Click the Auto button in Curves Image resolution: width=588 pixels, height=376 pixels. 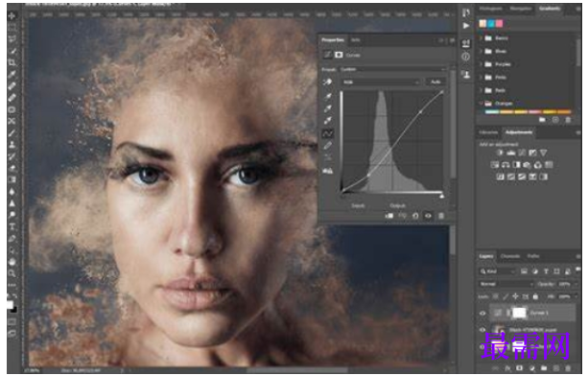435,82
